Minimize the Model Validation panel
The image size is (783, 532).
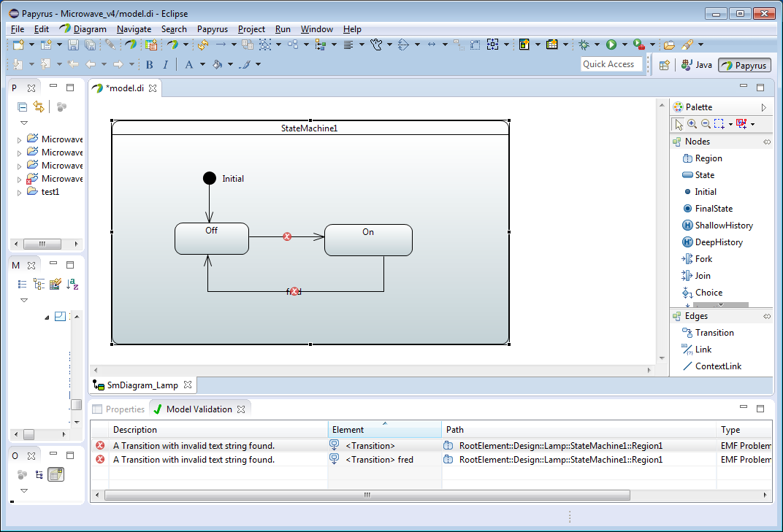744,408
